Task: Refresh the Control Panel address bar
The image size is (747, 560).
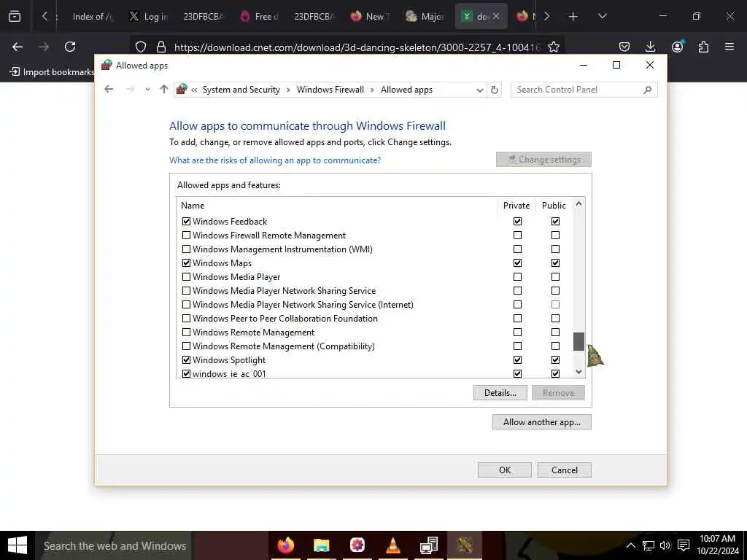Action: click(495, 90)
